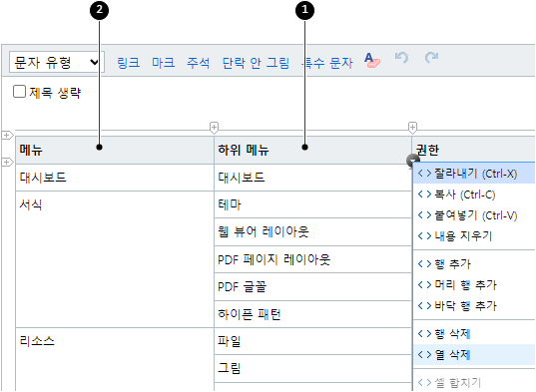
Task: Click the insert-column marker above 하위 메뉴 column
Action: pos(214,128)
